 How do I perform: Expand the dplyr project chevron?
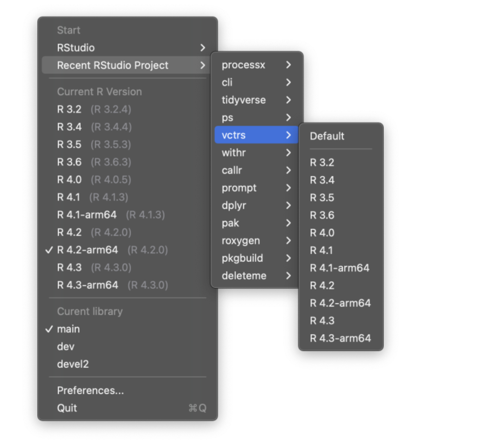[x=288, y=205]
